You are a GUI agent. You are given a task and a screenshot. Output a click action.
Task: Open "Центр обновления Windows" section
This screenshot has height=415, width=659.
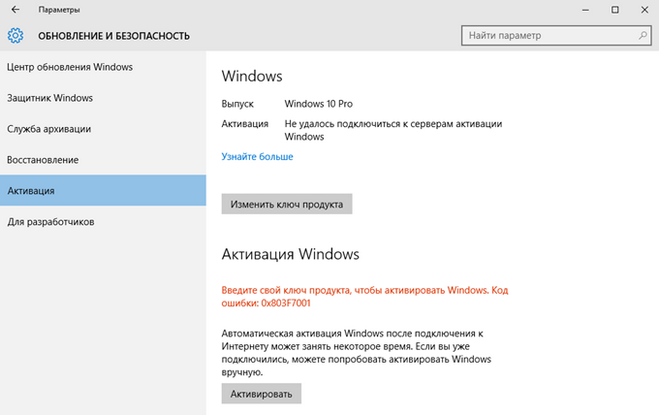click(x=103, y=67)
